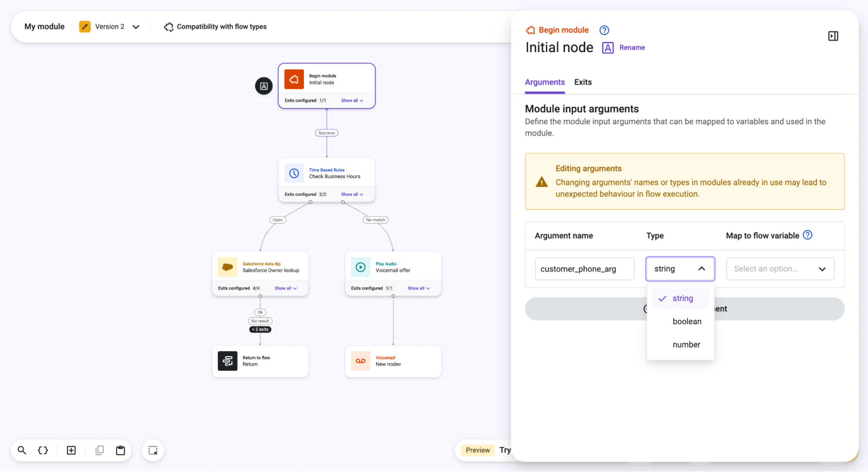Activate the marquee selection tool icon

(153, 450)
